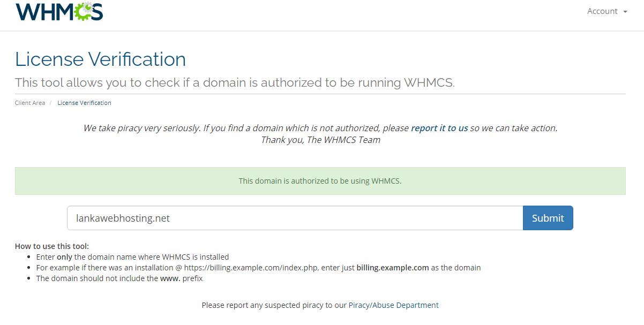Open the Account dropdown menu
Image resolution: width=644 pixels, height=325 pixels.
coord(607,11)
